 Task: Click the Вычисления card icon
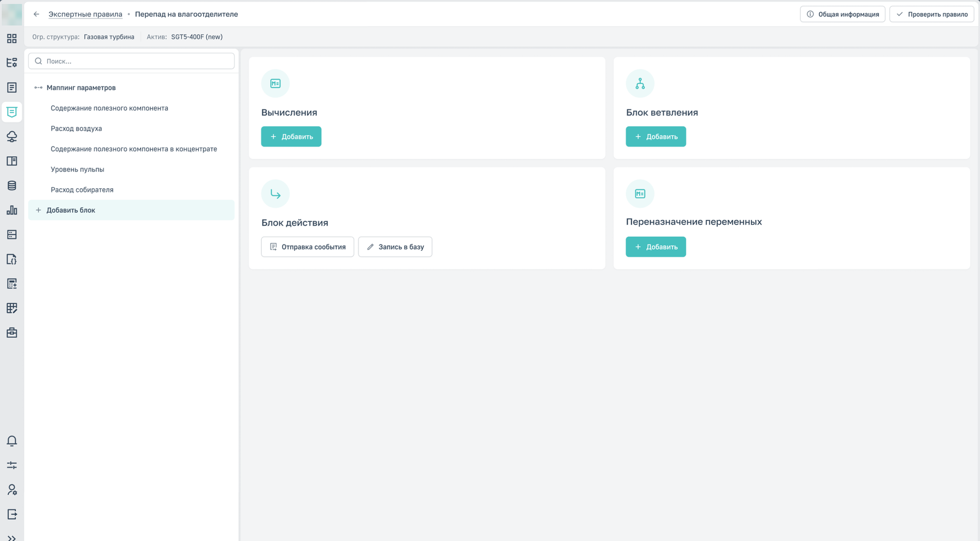tap(275, 83)
